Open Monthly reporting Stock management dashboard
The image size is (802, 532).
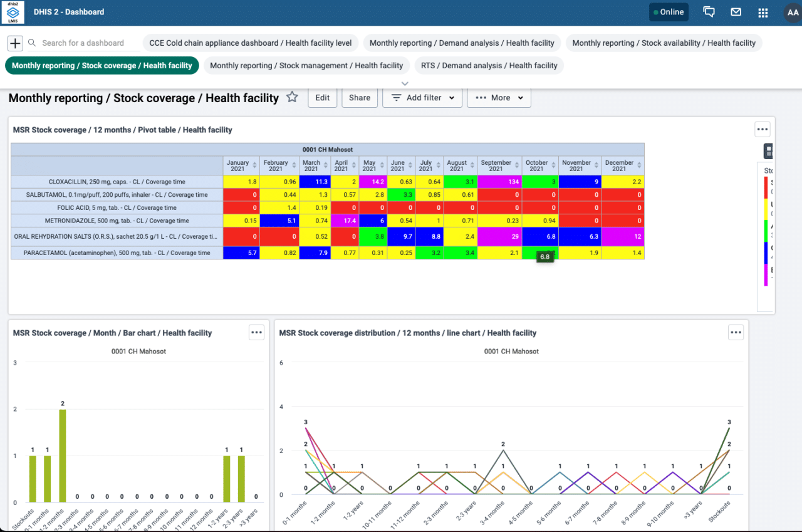point(306,65)
